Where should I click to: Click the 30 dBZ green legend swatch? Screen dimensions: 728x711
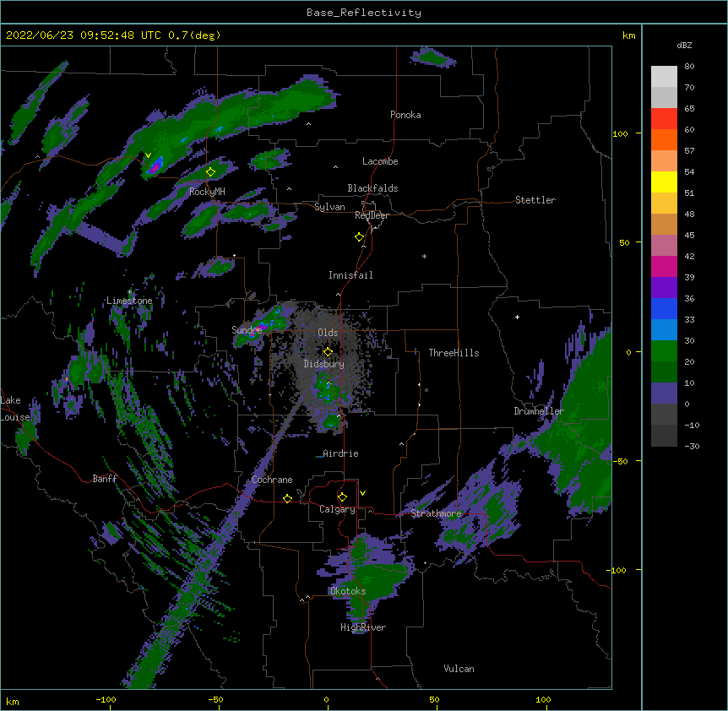[664, 351]
